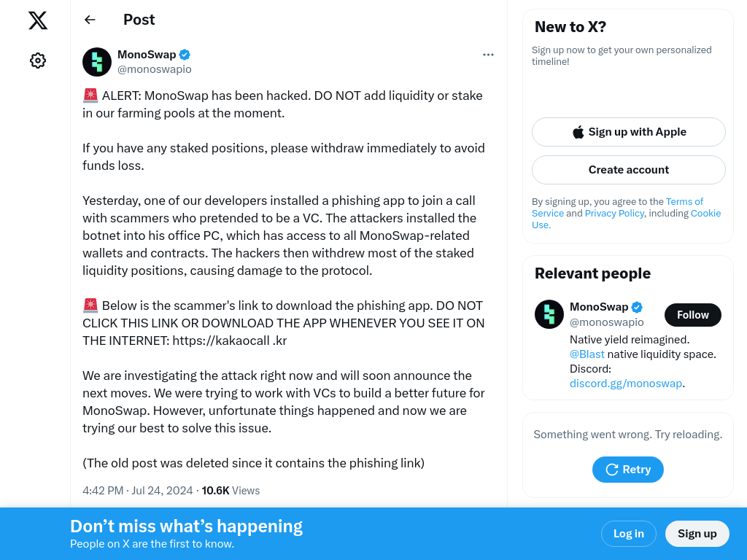
Task: Click verified badge beside MonoSwap post name
Action: (185, 55)
